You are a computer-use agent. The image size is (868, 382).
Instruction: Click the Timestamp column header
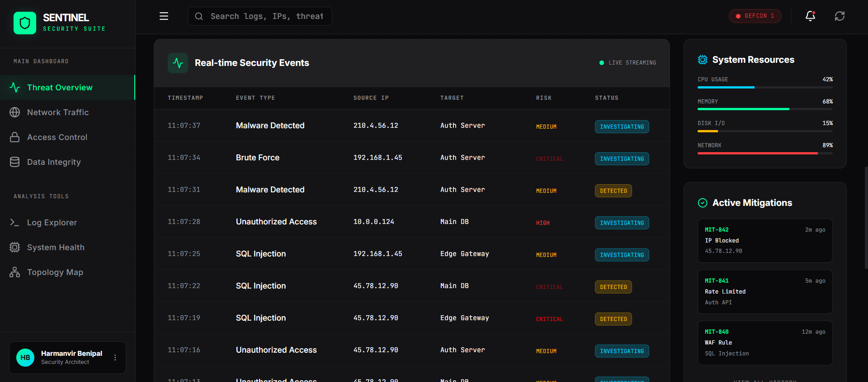point(185,98)
